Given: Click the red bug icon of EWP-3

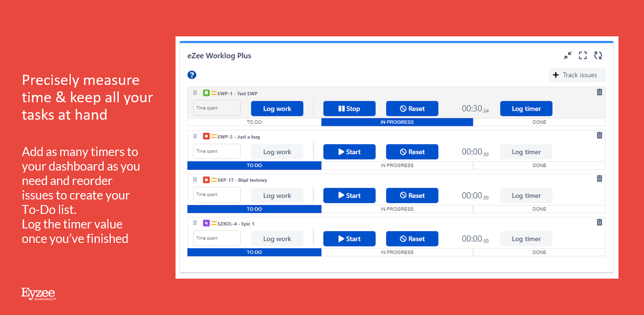Looking at the screenshot, I should tap(206, 136).
